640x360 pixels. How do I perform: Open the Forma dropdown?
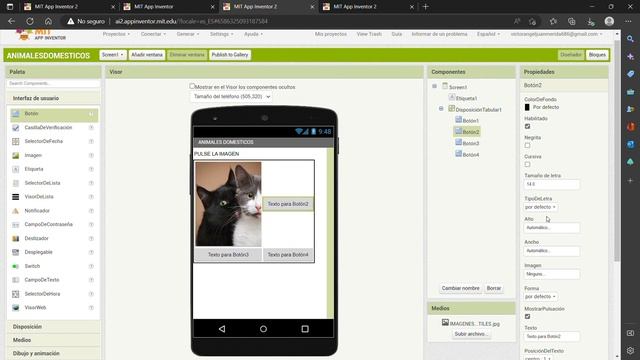tap(540, 297)
